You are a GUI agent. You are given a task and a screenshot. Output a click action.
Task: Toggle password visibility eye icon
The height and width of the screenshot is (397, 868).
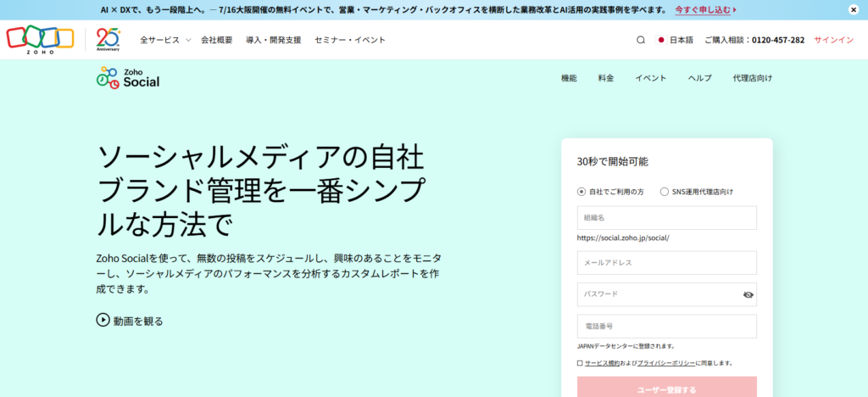[748, 294]
